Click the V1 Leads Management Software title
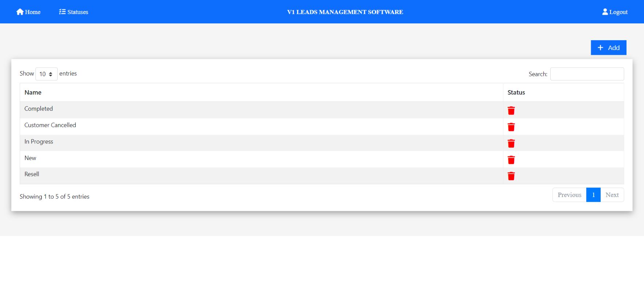Viewport: 644px width, 292px height. [345, 12]
